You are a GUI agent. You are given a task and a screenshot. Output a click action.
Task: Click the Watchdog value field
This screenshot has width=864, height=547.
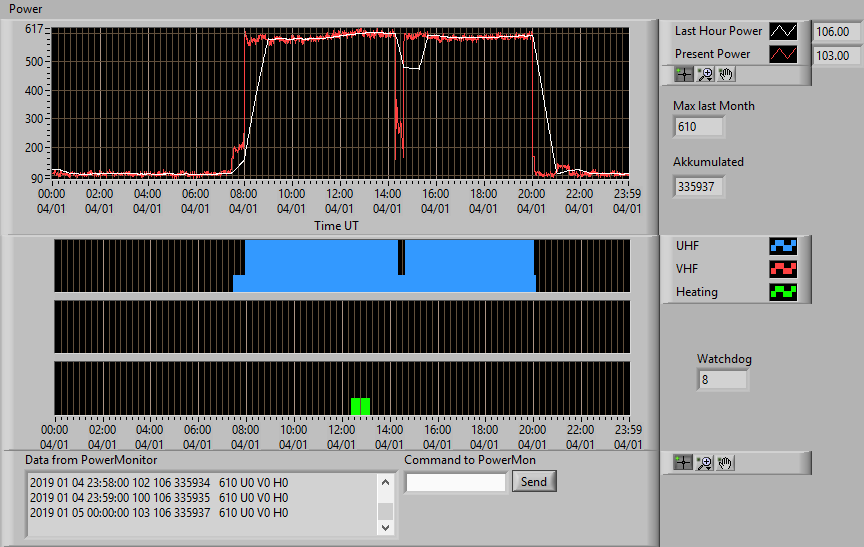(722, 380)
